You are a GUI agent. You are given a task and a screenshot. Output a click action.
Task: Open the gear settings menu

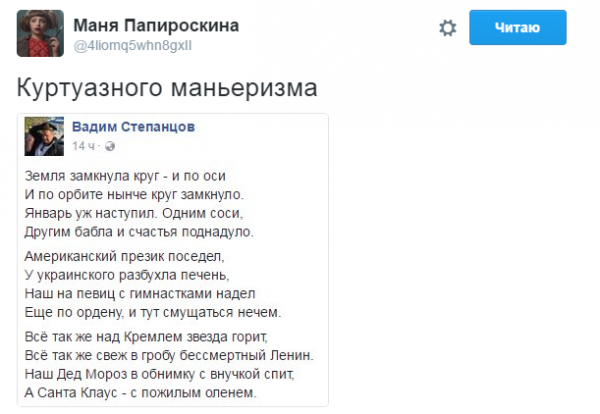pyautogui.click(x=447, y=28)
